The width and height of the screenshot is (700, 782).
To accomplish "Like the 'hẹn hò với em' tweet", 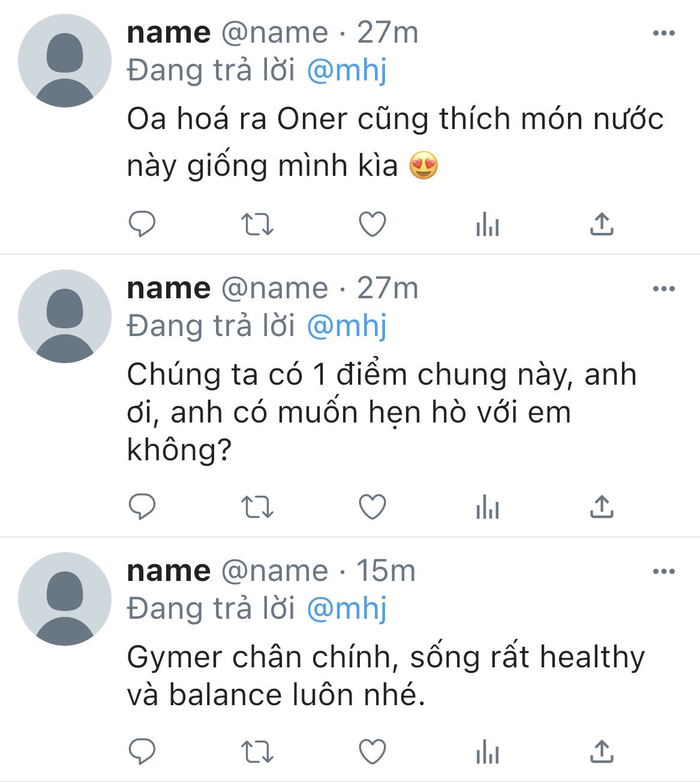I will click(372, 507).
